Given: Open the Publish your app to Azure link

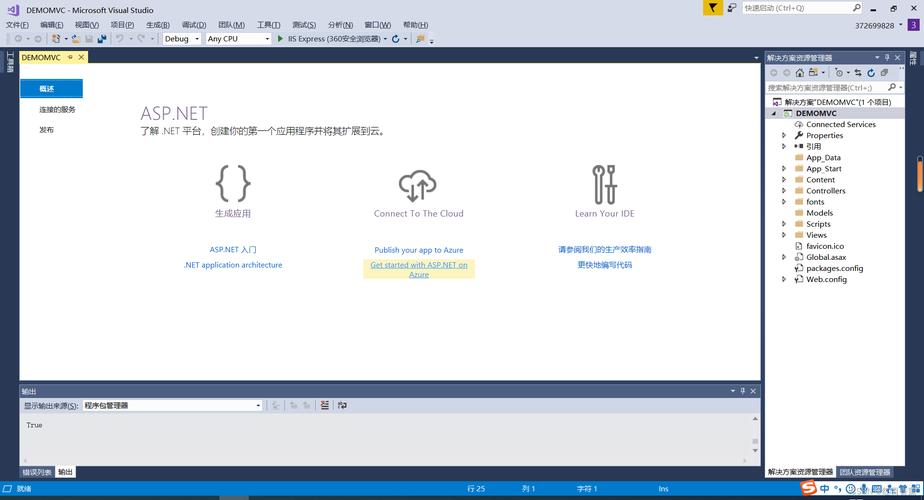Looking at the screenshot, I should point(419,250).
